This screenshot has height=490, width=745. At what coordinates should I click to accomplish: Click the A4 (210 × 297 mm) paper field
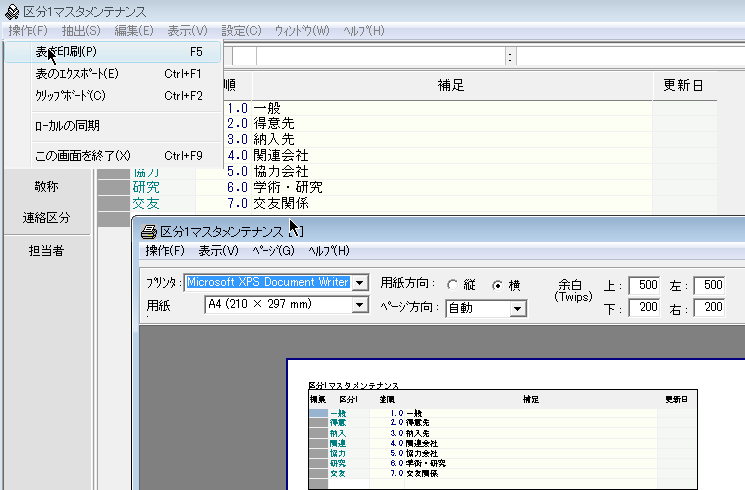pos(278,305)
